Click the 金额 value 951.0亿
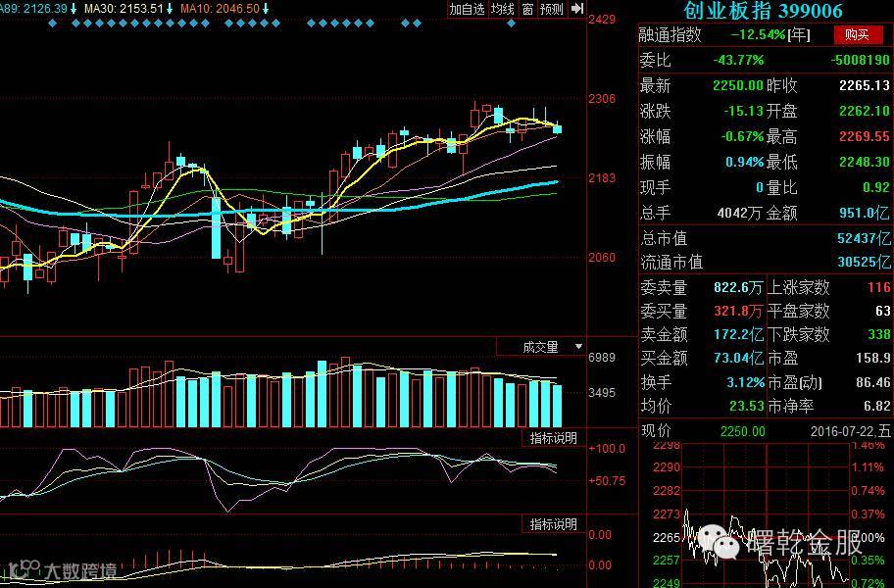 [x=865, y=213]
